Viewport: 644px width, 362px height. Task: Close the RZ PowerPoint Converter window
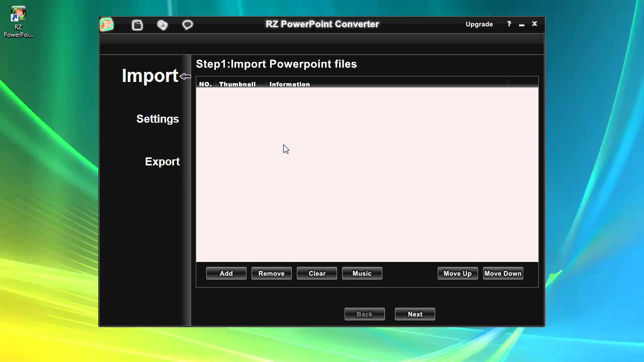coord(534,24)
